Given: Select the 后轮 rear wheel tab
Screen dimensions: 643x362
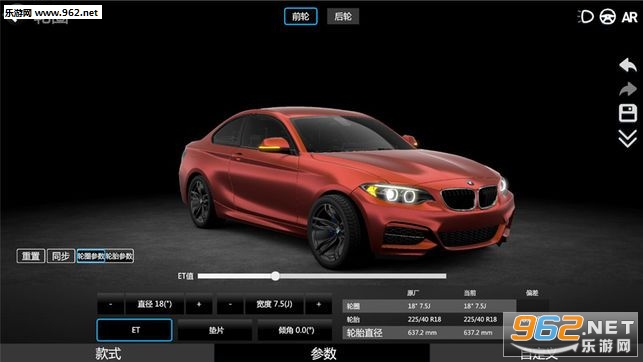Looking at the screenshot, I should [343, 16].
